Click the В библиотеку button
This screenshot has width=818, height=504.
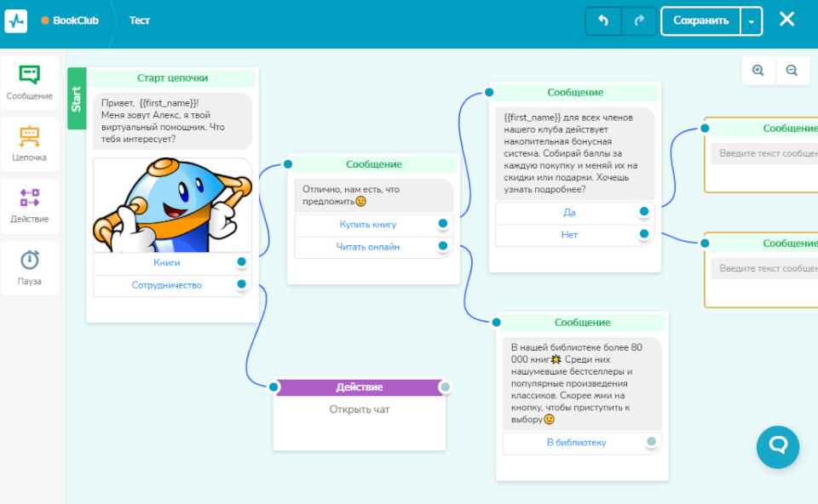577,443
